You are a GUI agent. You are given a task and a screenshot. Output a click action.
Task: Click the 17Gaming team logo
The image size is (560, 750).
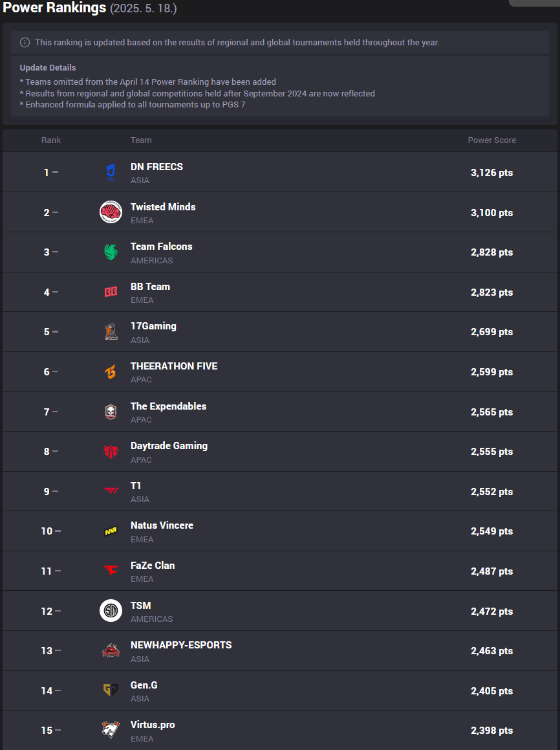click(111, 332)
